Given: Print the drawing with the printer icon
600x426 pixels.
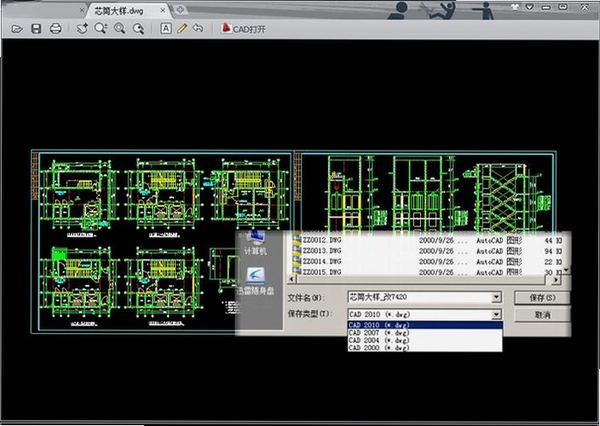Looking at the screenshot, I should (x=55, y=29).
